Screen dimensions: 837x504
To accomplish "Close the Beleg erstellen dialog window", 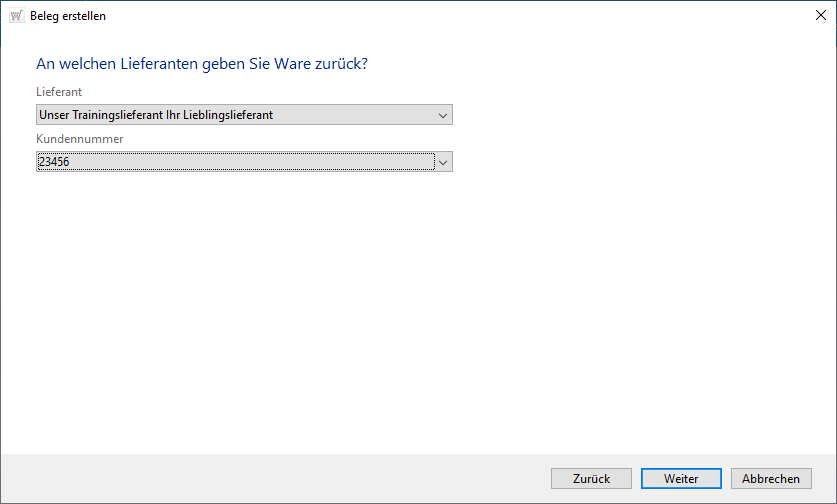I will 820,15.
